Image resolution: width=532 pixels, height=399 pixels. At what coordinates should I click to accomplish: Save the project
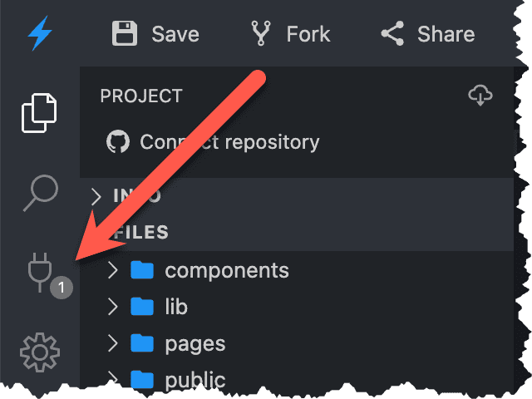click(x=155, y=34)
